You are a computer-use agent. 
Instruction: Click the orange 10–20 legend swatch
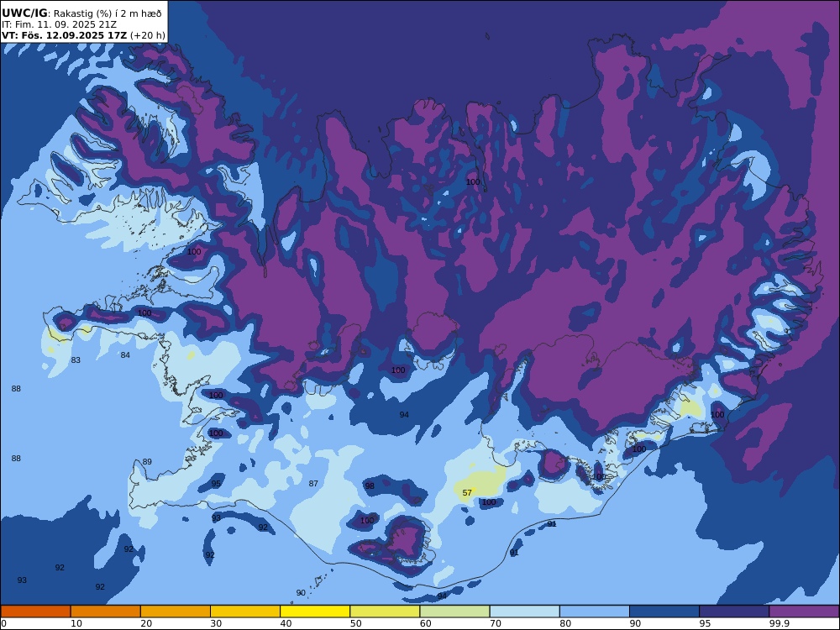[106, 612]
